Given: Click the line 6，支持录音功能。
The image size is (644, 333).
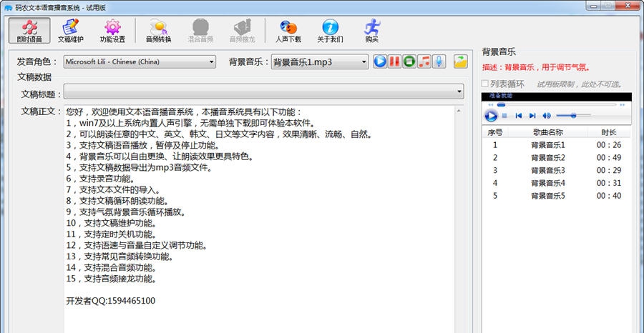Looking at the screenshot, I should point(100,179).
